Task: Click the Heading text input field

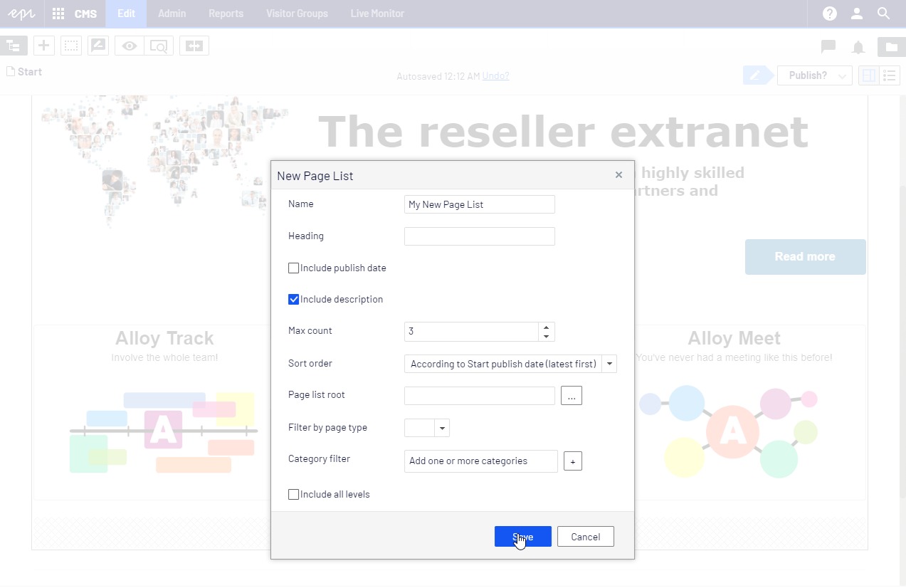Action: (x=479, y=236)
